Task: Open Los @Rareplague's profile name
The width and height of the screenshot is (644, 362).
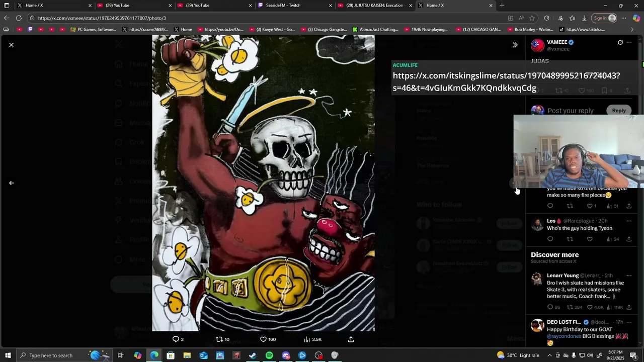Action: (x=551, y=221)
